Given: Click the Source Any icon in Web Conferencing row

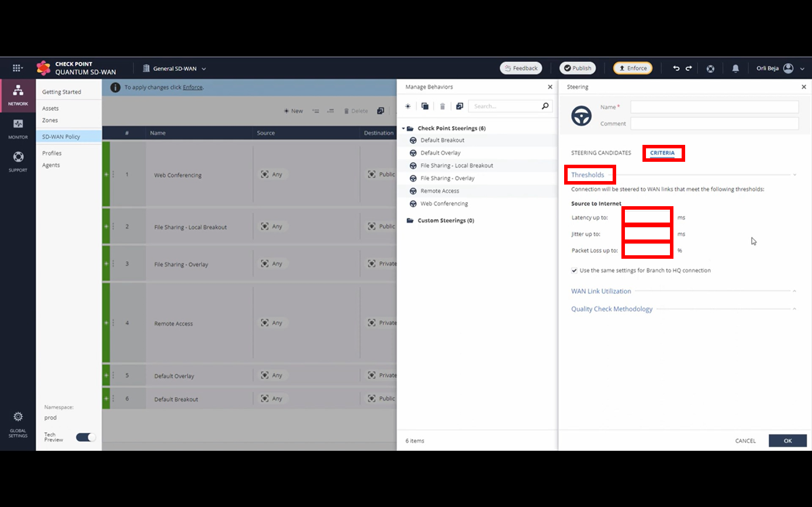Looking at the screenshot, I should (265, 174).
